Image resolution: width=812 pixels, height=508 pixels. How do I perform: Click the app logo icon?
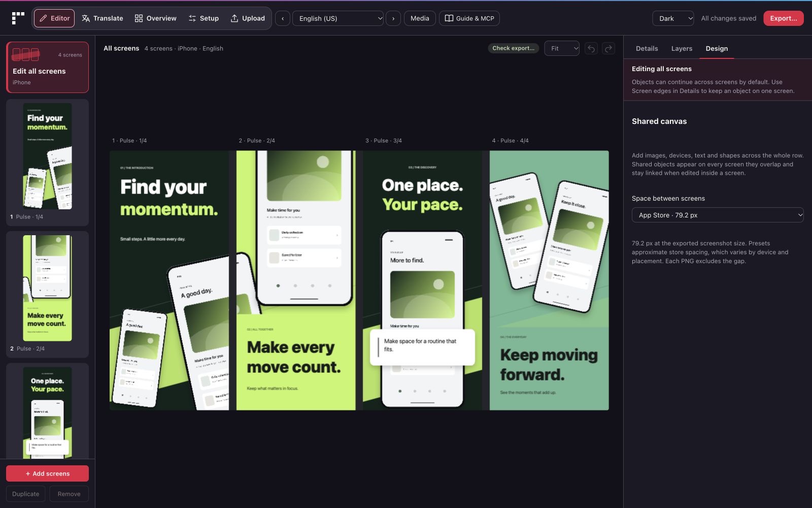point(18,18)
